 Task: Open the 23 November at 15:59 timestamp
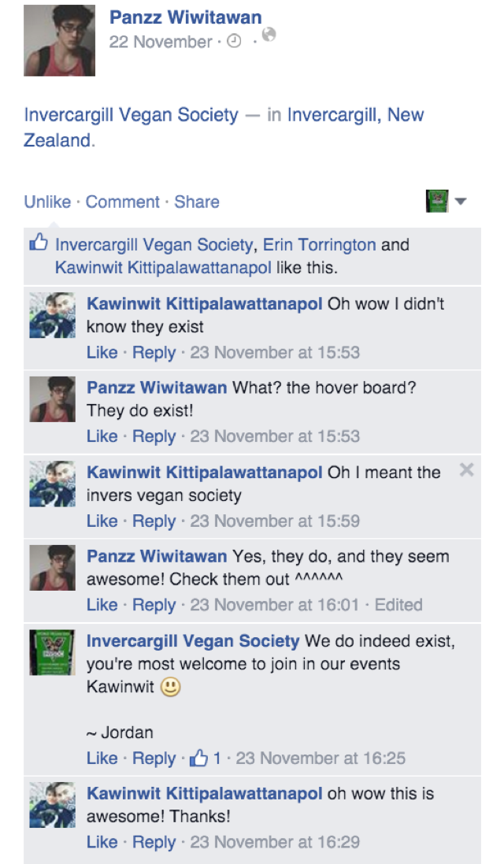275,521
